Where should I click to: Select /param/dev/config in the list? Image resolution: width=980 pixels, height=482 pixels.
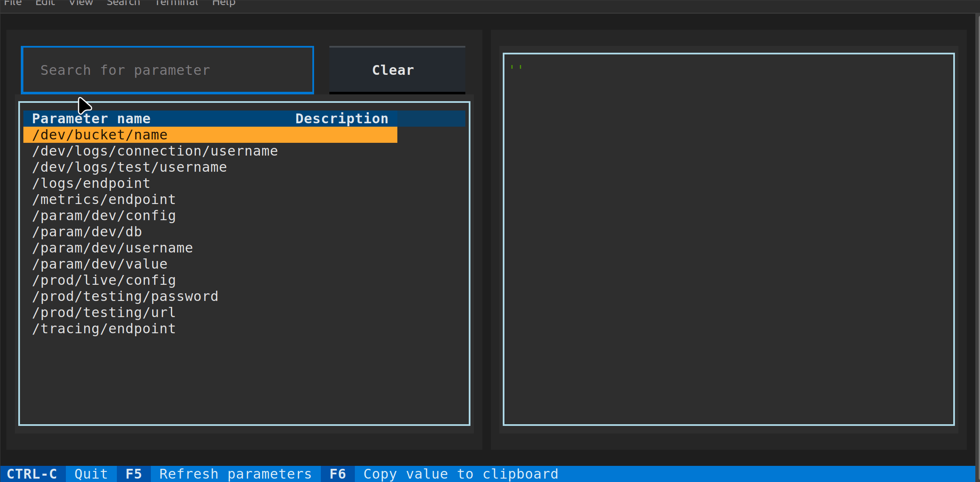[104, 215]
